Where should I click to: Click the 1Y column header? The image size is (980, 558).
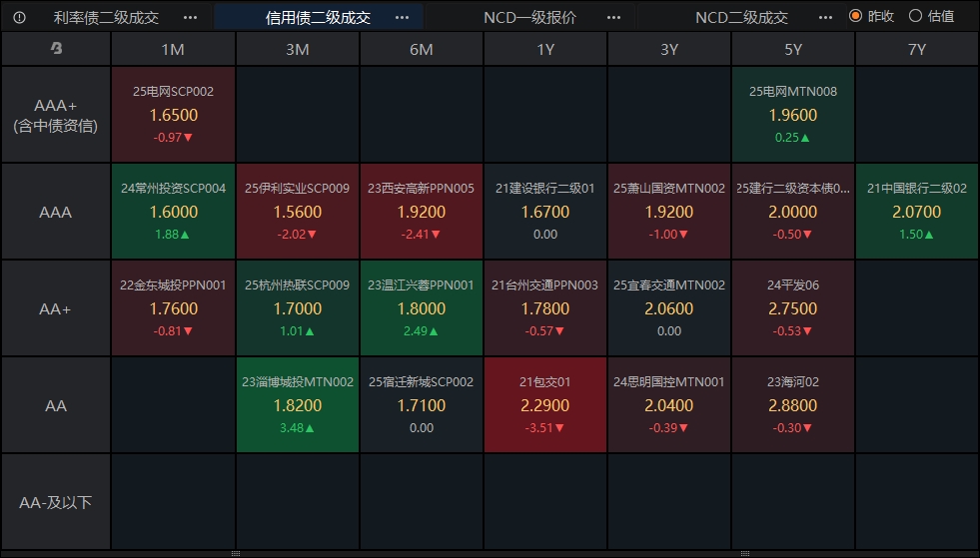point(545,49)
